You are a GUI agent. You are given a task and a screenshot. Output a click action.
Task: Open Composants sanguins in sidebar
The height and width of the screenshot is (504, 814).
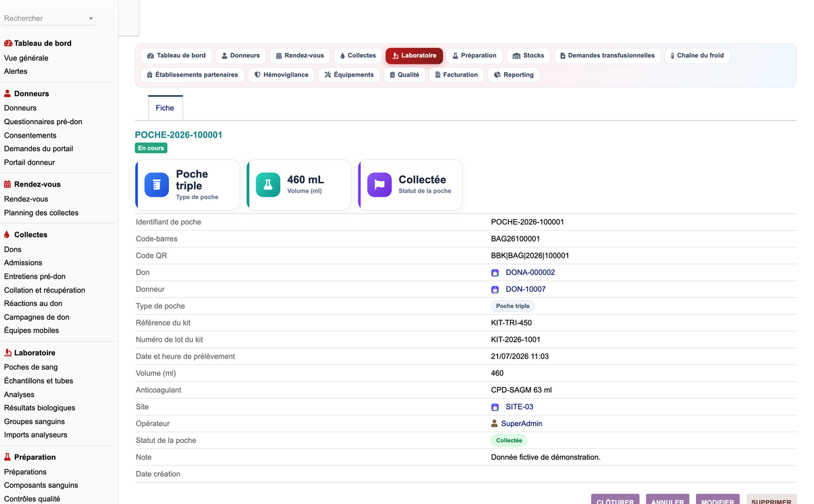tap(41, 486)
